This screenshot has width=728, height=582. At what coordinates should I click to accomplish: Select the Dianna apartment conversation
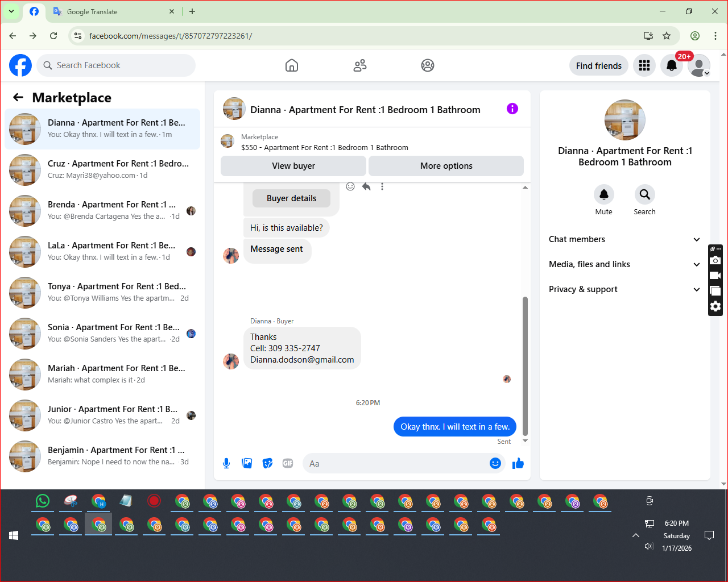(x=102, y=129)
